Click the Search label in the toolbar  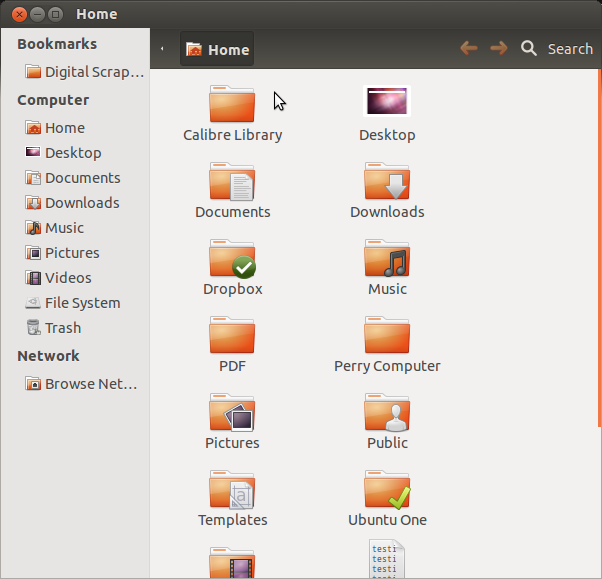[570, 49]
